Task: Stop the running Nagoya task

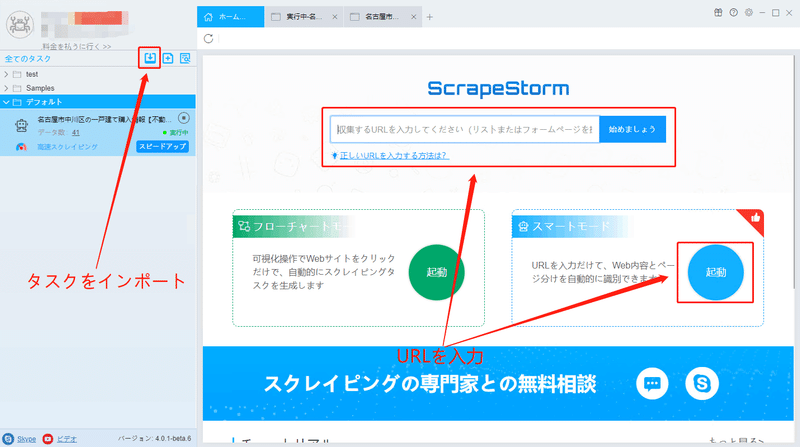Action: pyautogui.click(x=184, y=118)
